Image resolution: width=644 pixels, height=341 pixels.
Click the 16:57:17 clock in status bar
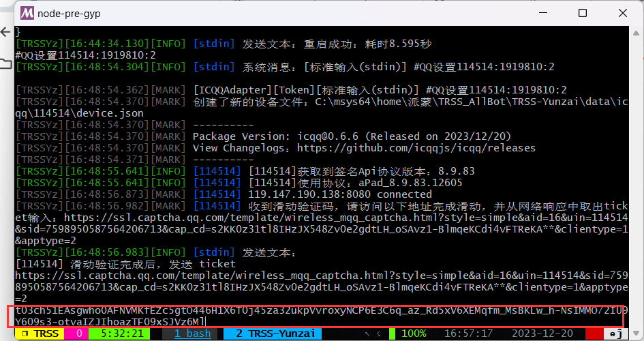coord(469,333)
